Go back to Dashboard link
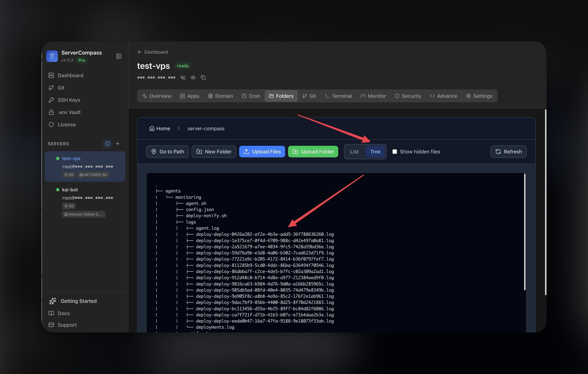Screen dimensions: 588x374 153,52
